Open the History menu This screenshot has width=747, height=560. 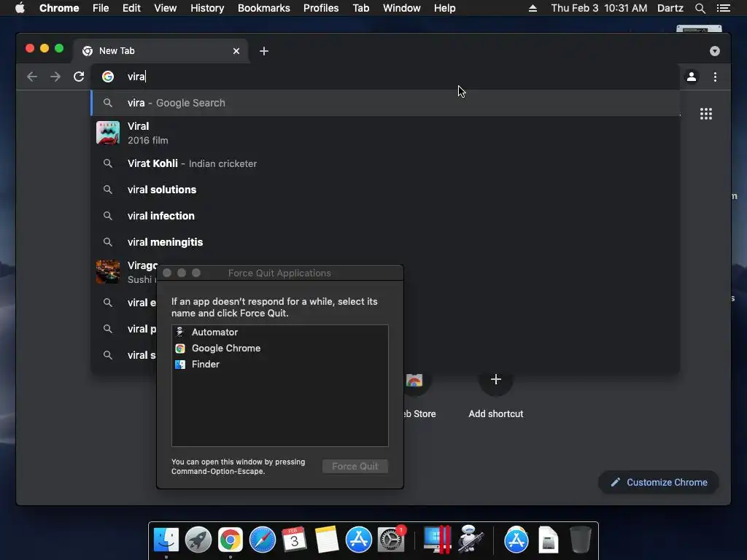click(x=207, y=8)
